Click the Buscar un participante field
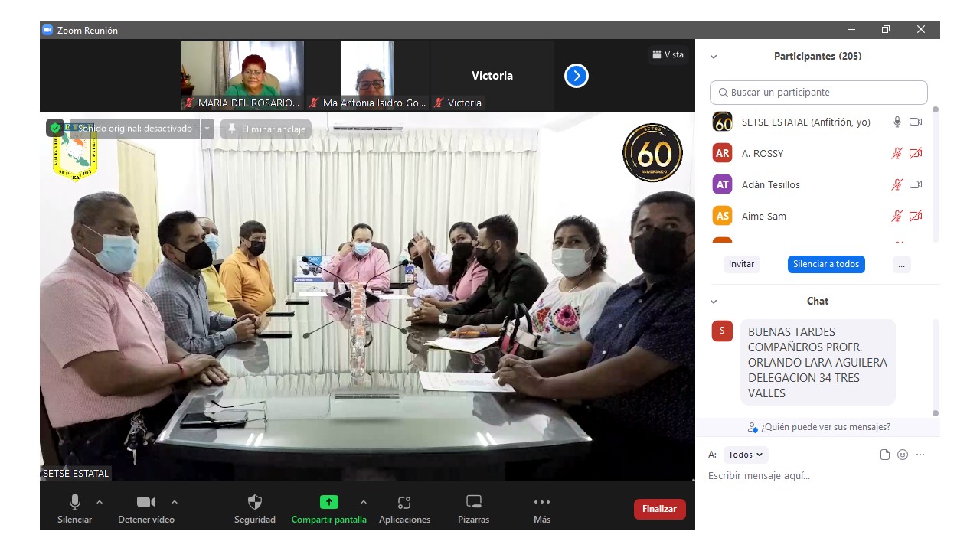 coord(818,92)
